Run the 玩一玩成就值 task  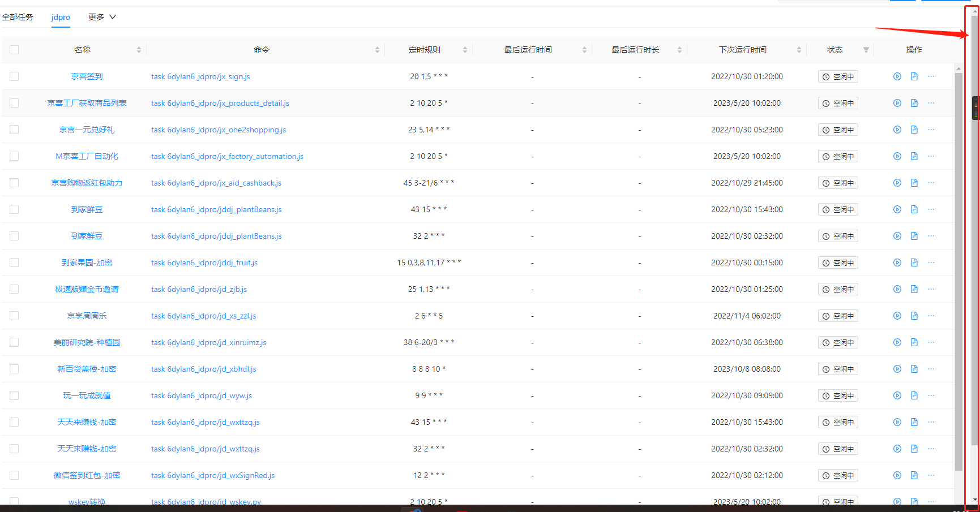click(897, 395)
